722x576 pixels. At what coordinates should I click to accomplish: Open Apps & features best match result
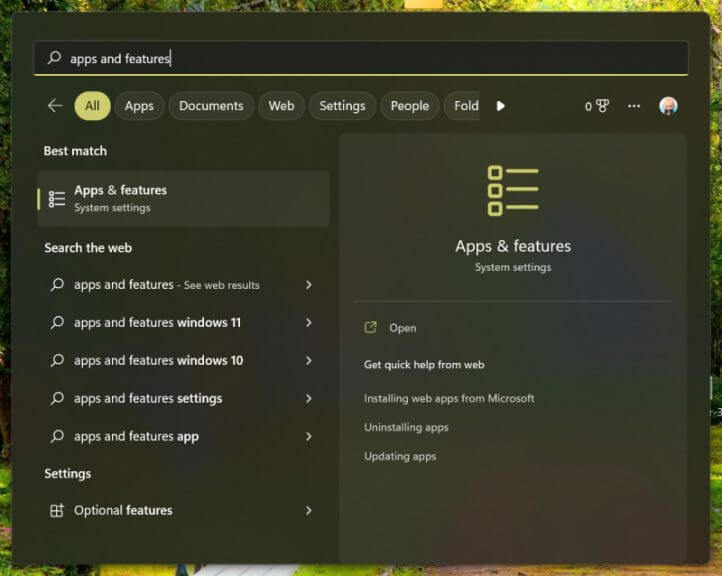[x=183, y=199]
